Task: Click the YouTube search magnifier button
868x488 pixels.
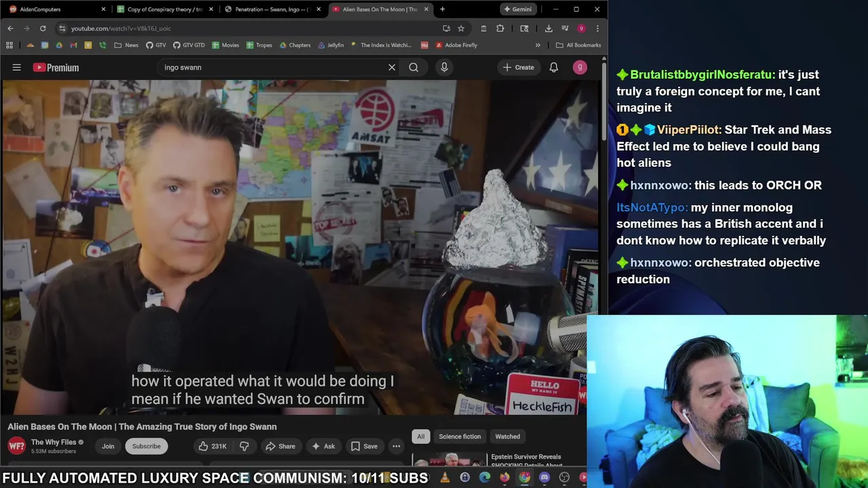Action: pos(414,67)
